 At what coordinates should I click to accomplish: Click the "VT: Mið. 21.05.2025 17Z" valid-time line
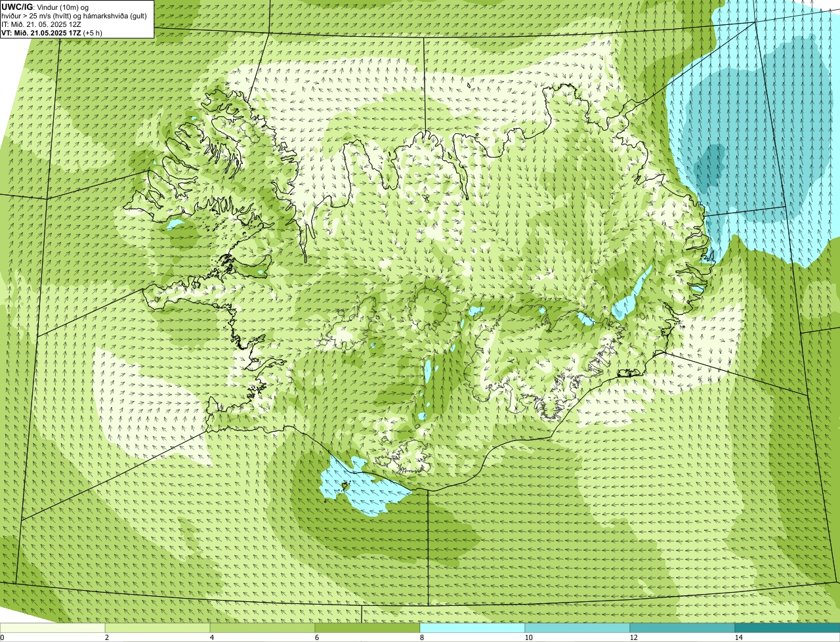pos(41,32)
